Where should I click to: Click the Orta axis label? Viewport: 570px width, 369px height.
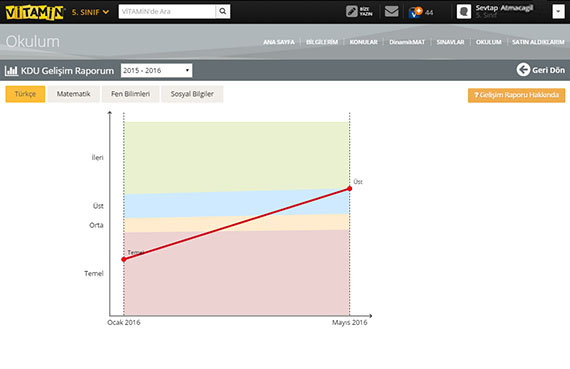tap(96, 225)
